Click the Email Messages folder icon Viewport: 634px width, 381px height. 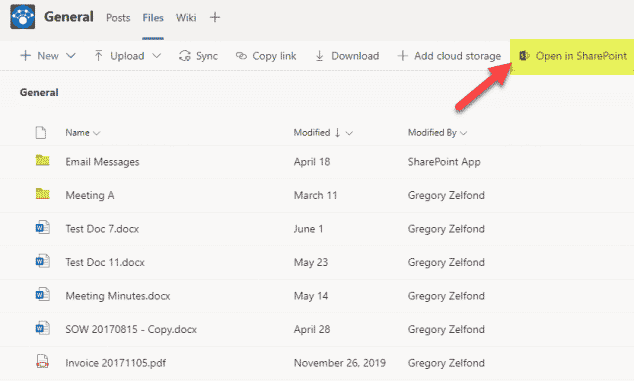coord(42,160)
